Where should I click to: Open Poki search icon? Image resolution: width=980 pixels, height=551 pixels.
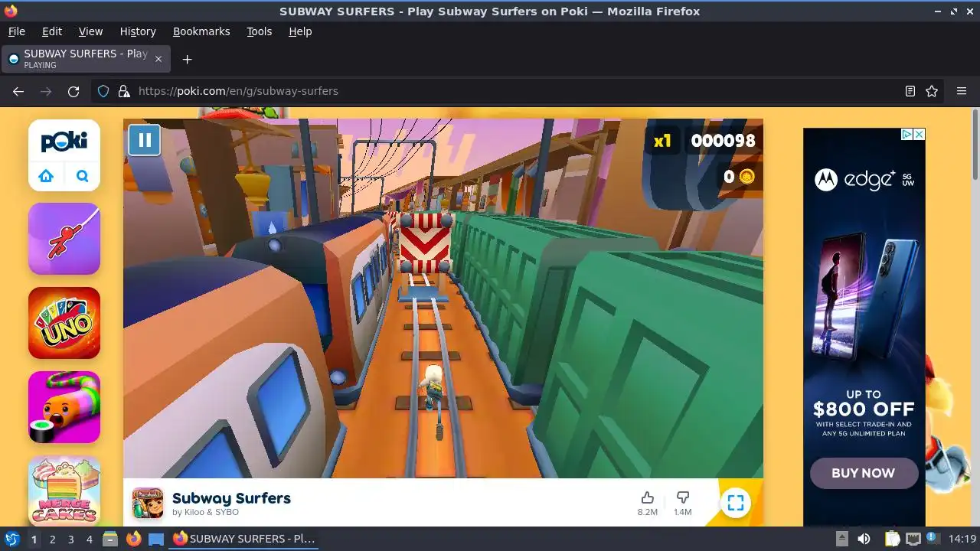point(83,176)
